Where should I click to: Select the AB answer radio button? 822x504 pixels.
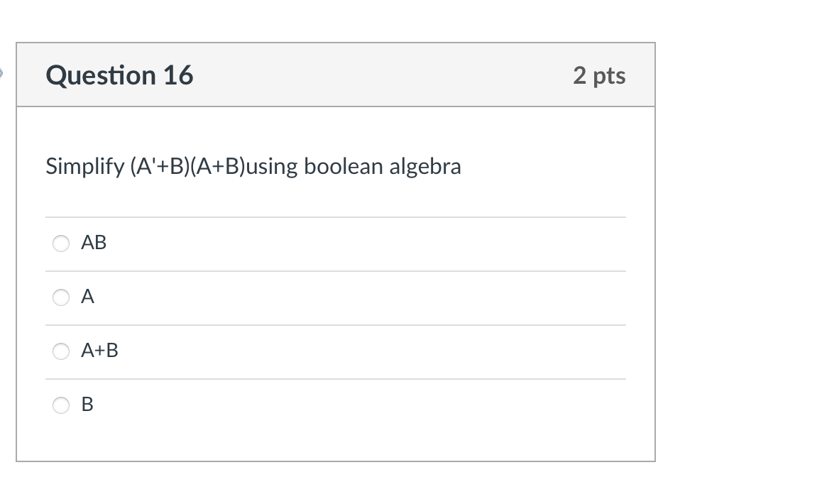click(61, 243)
